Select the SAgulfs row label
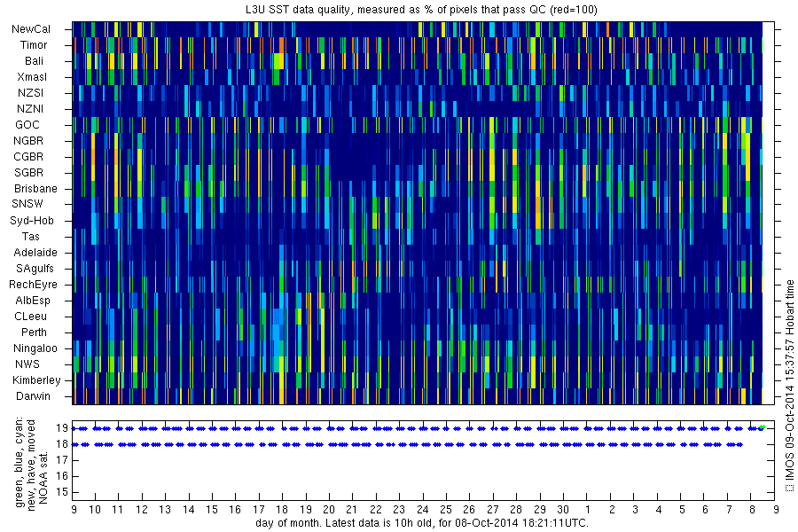The image size is (798, 532). pyautogui.click(x=35, y=269)
